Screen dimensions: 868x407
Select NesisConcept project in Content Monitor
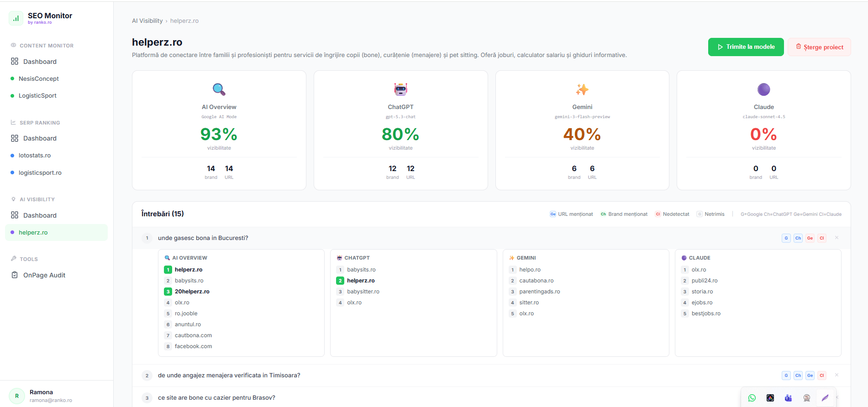pos(39,78)
